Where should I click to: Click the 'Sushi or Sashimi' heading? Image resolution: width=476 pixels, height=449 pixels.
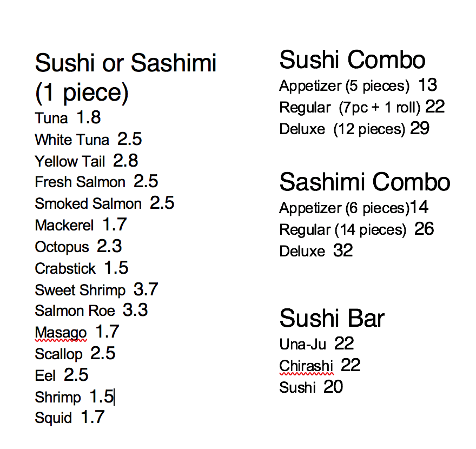pyautogui.click(x=125, y=63)
